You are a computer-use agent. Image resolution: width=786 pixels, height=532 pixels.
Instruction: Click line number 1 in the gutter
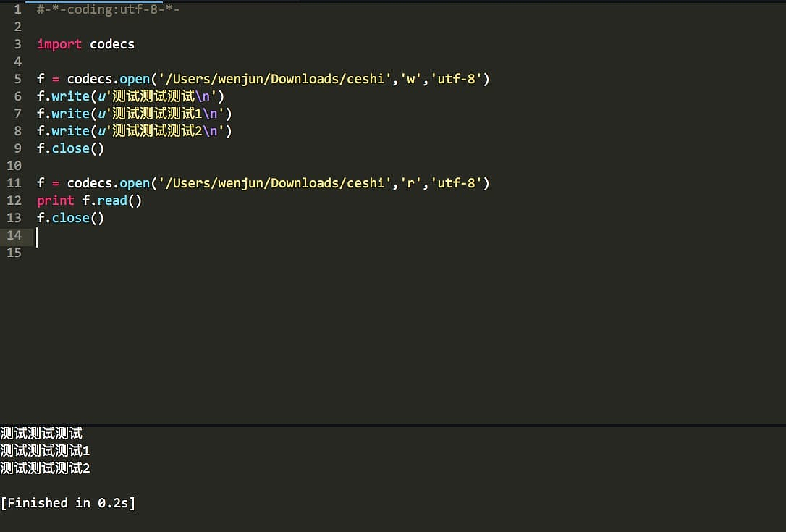pos(17,9)
